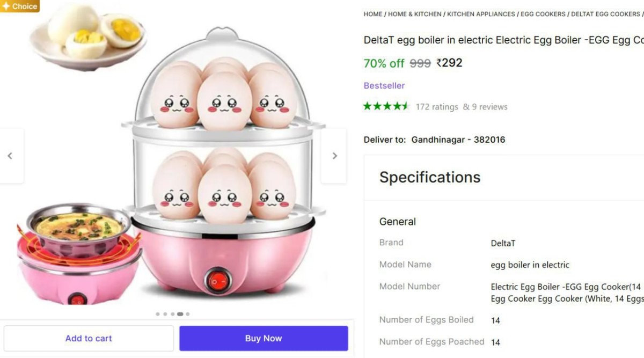Activate the Bestseller badge label

pos(384,85)
